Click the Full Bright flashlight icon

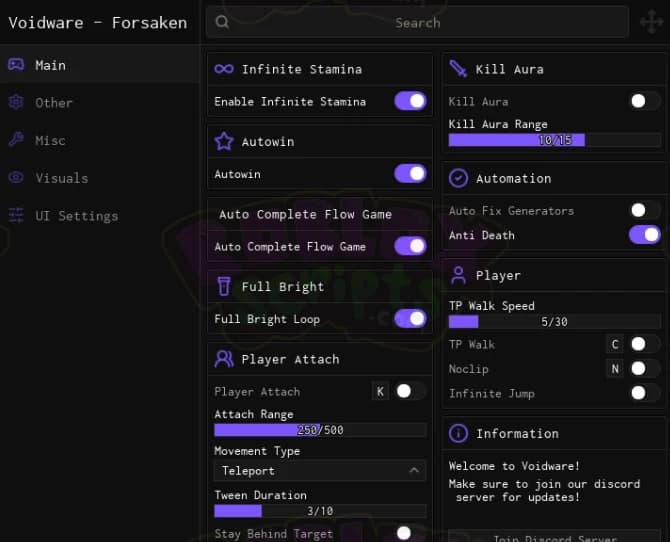(224, 286)
